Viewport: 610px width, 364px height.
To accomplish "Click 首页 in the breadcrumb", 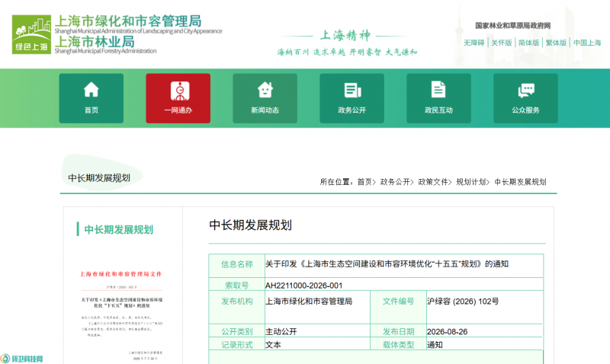I will click(x=364, y=182).
